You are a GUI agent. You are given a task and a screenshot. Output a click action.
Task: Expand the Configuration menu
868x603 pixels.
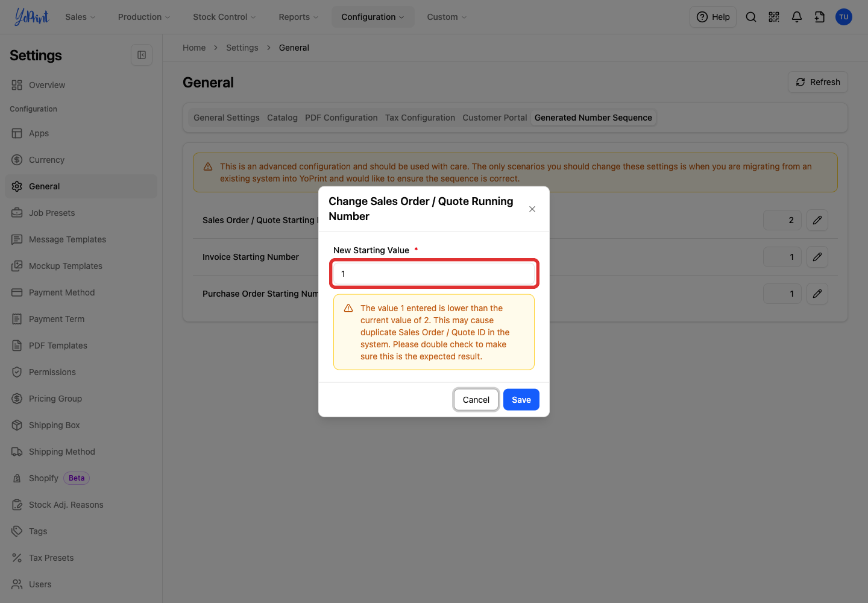point(373,17)
